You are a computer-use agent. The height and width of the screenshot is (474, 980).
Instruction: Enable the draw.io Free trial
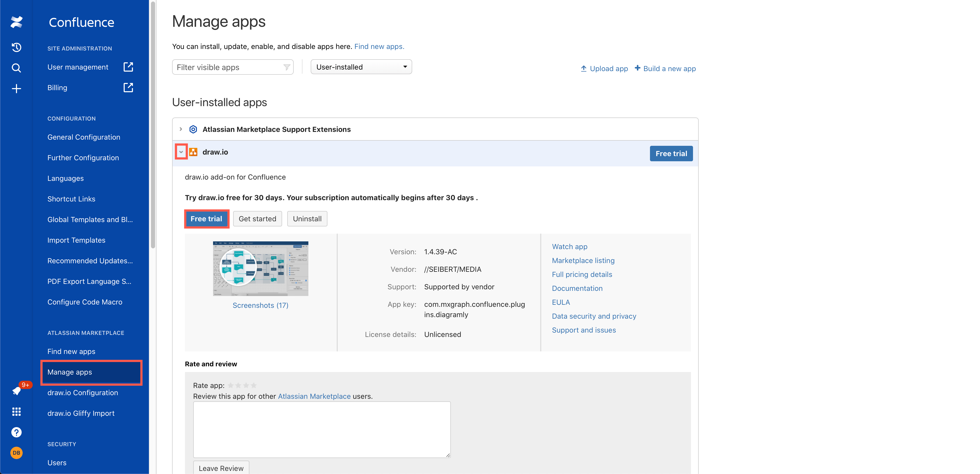point(206,219)
